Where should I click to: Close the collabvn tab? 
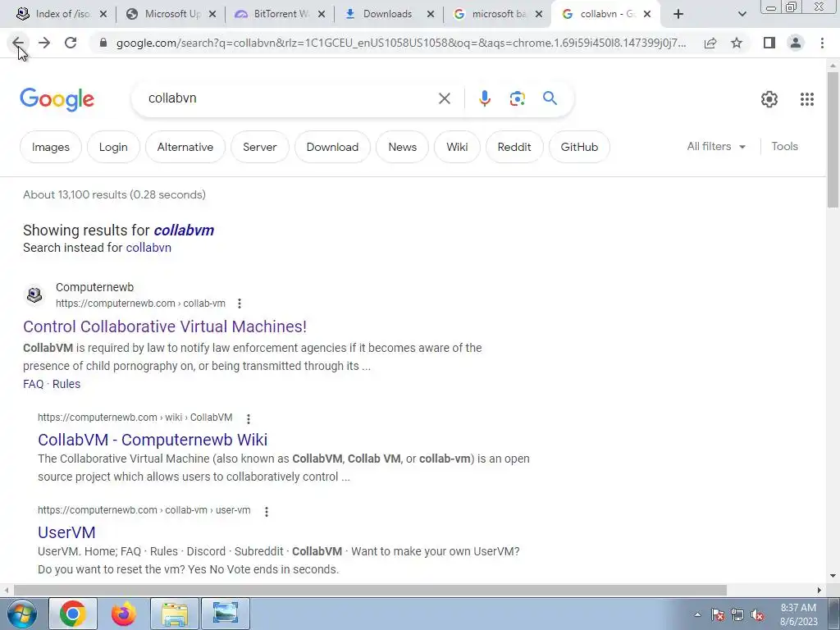tap(647, 15)
